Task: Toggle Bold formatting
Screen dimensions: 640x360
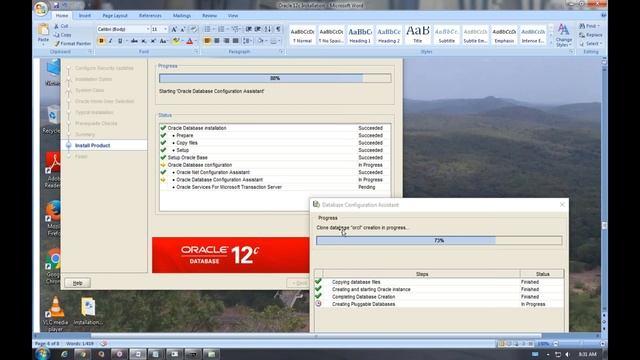Action: pos(101,41)
